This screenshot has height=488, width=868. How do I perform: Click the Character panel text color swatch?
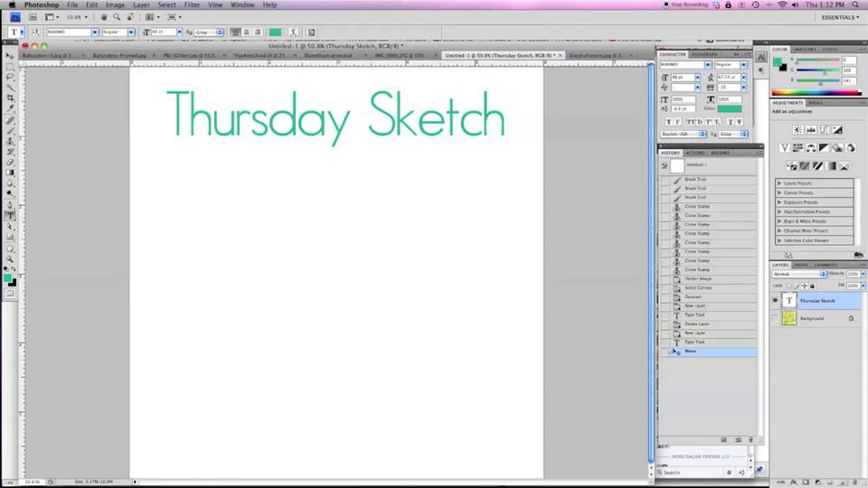point(729,108)
